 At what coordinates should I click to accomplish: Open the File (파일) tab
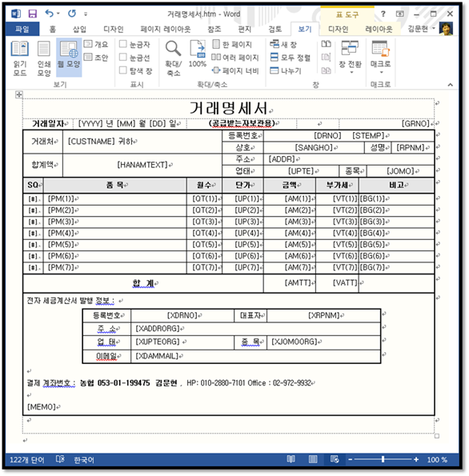[x=22, y=29]
